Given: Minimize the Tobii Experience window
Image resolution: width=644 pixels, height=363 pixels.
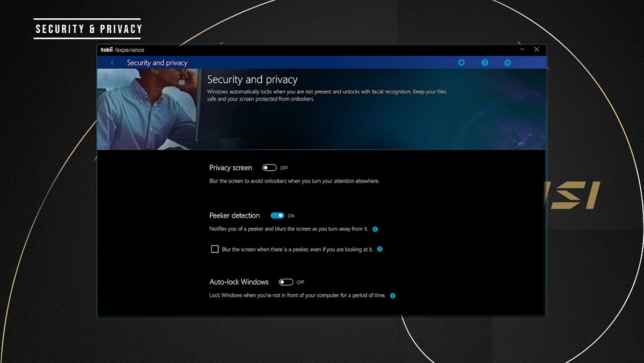Looking at the screenshot, I should pyautogui.click(x=520, y=49).
